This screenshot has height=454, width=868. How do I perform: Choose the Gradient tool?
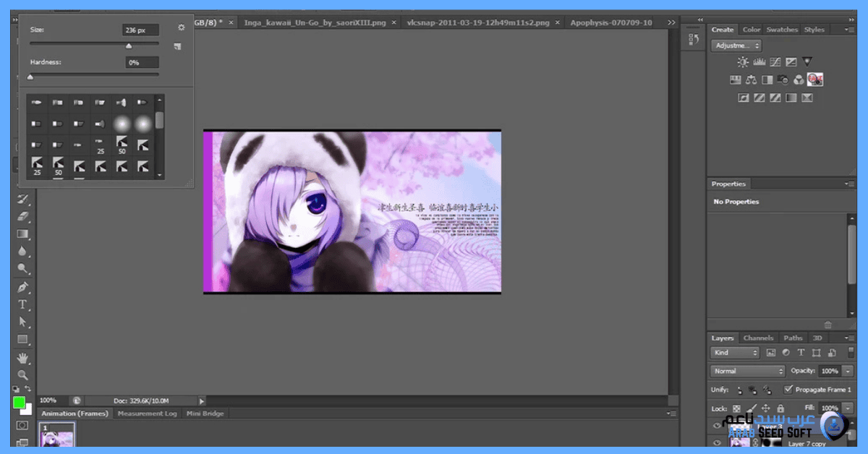22,234
